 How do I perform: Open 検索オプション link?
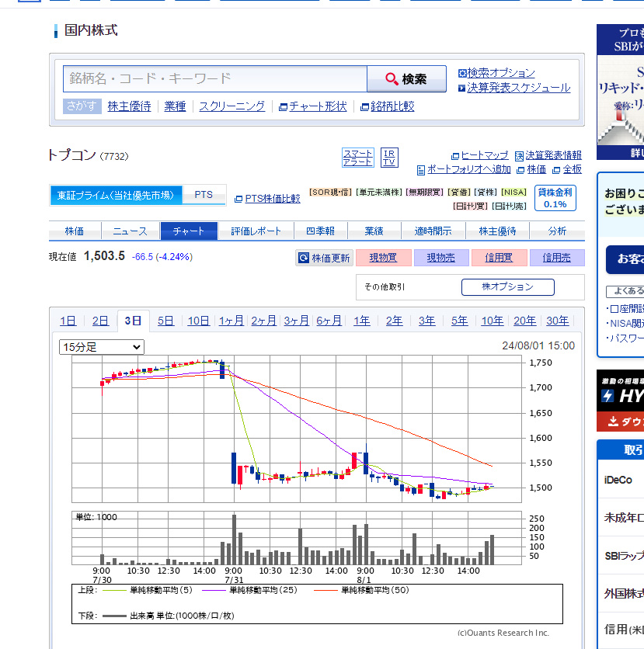tap(496, 73)
